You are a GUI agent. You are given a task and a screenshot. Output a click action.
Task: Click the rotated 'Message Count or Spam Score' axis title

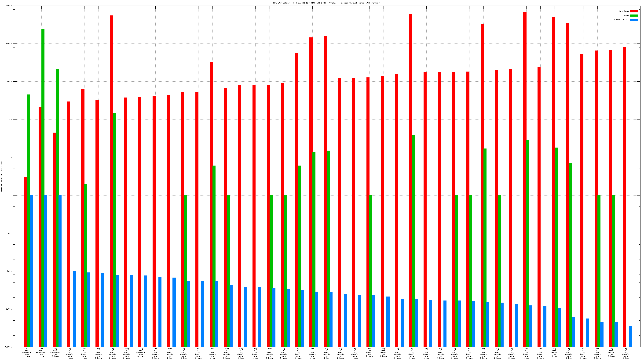1,176
